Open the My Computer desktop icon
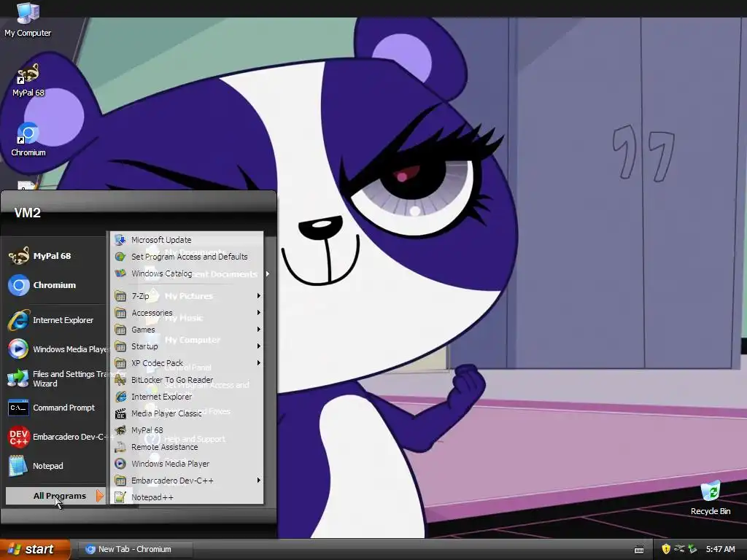The image size is (747, 560). coord(28,20)
